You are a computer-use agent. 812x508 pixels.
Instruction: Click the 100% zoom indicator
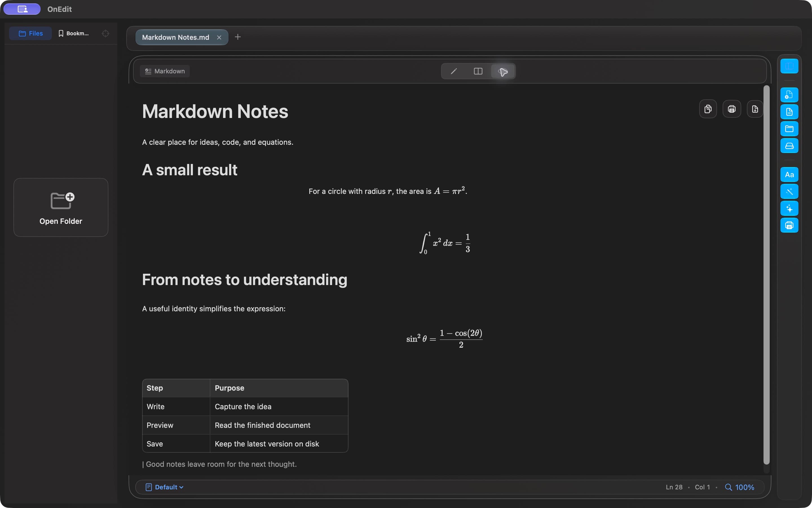coord(740,487)
